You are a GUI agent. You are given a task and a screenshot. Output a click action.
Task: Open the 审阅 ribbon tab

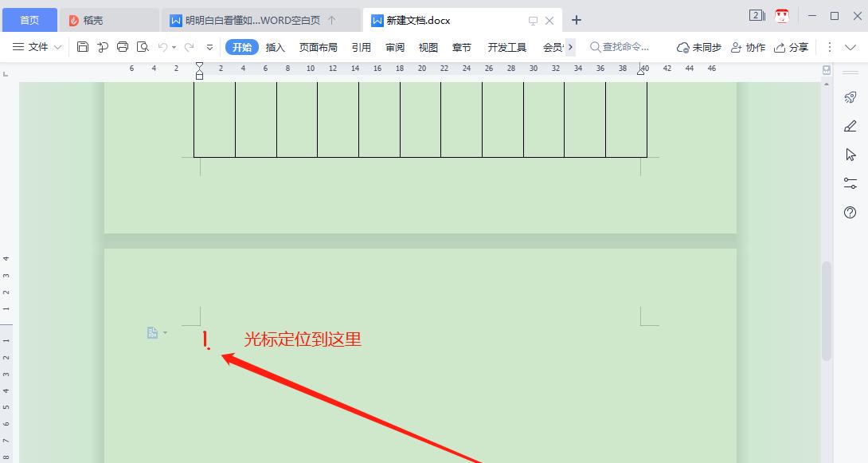click(395, 47)
